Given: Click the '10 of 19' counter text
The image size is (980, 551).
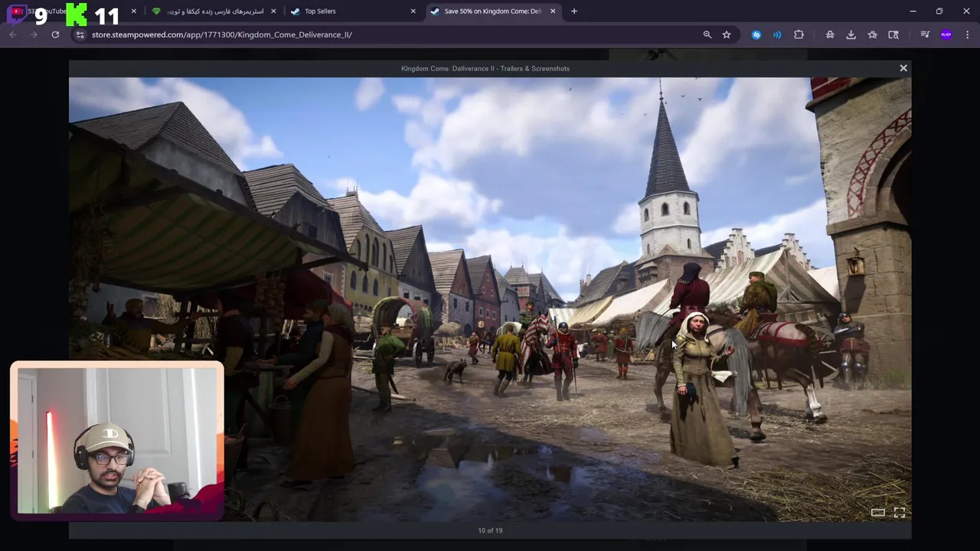Looking at the screenshot, I should point(490,530).
